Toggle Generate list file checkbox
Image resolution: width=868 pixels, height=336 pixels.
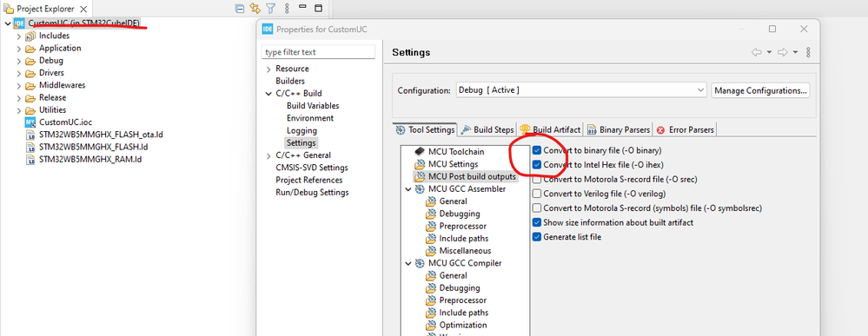point(536,237)
